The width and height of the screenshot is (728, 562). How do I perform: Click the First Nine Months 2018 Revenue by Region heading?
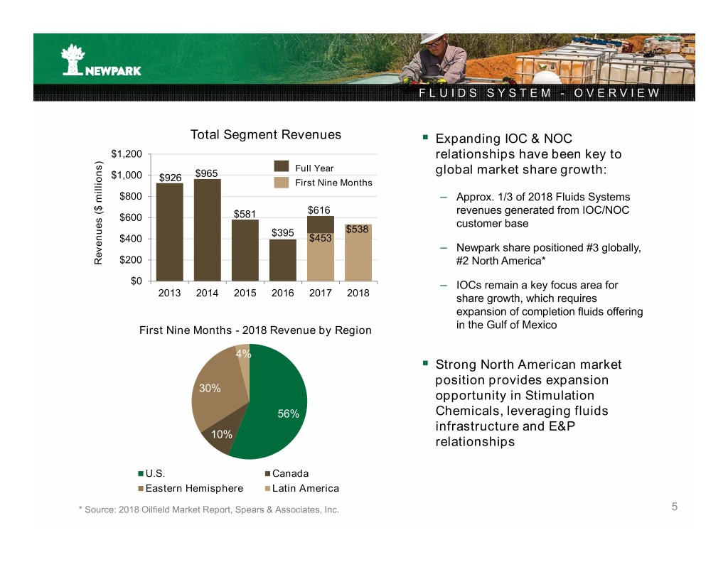point(255,330)
